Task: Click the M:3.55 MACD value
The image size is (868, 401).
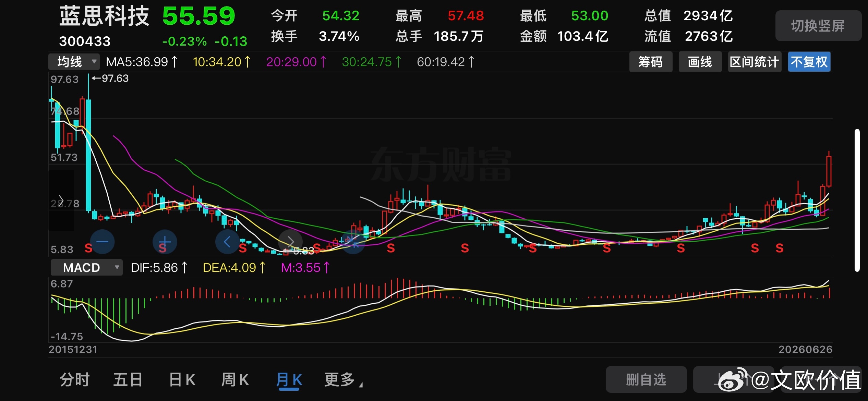Action: pos(305,268)
